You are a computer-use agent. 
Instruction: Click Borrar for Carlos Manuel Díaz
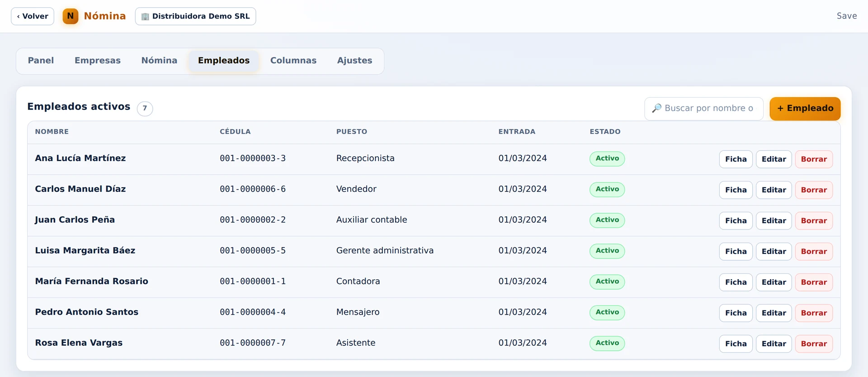tap(814, 190)
